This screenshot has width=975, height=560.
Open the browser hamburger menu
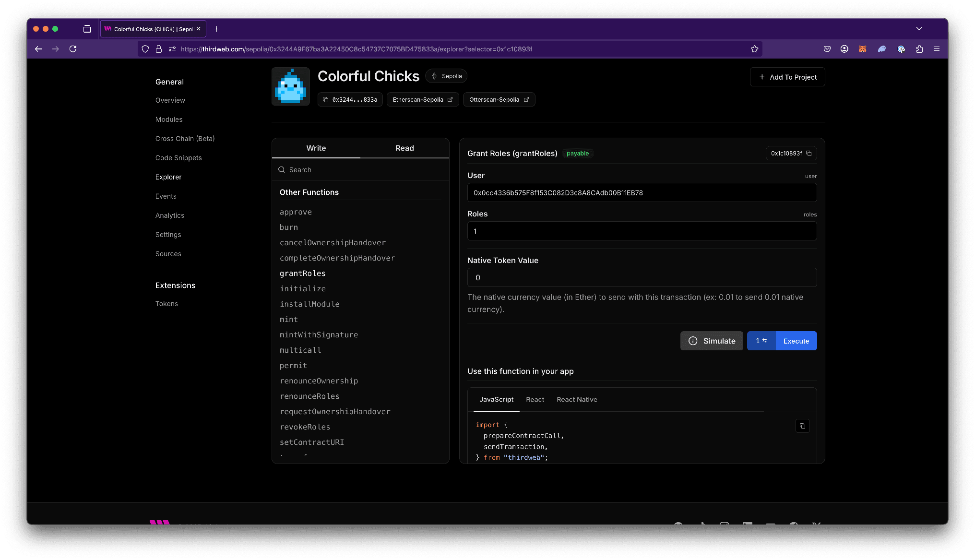tap(936, 49)
